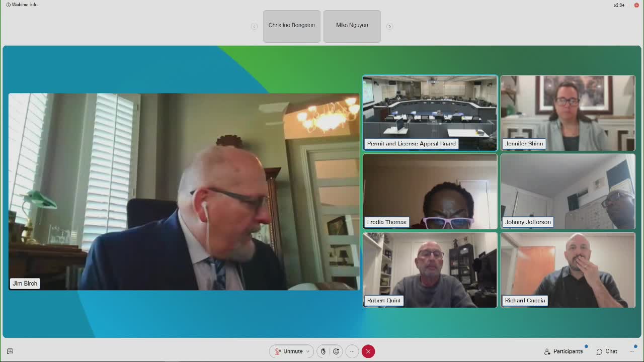The height and width of the screenshot is (362, 644).
Task: Select Christine Bengston's thumbnail
Action: click(x=292, y=26)
